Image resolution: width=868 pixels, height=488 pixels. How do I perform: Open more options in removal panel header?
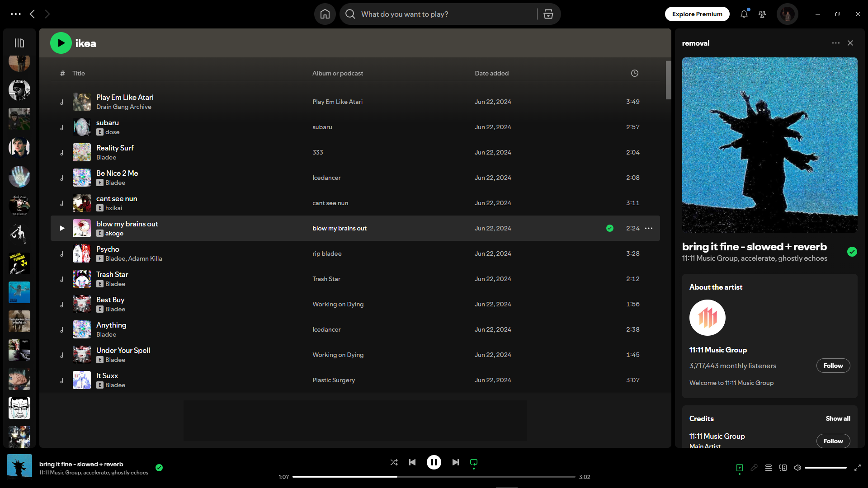tap(835, 43)
